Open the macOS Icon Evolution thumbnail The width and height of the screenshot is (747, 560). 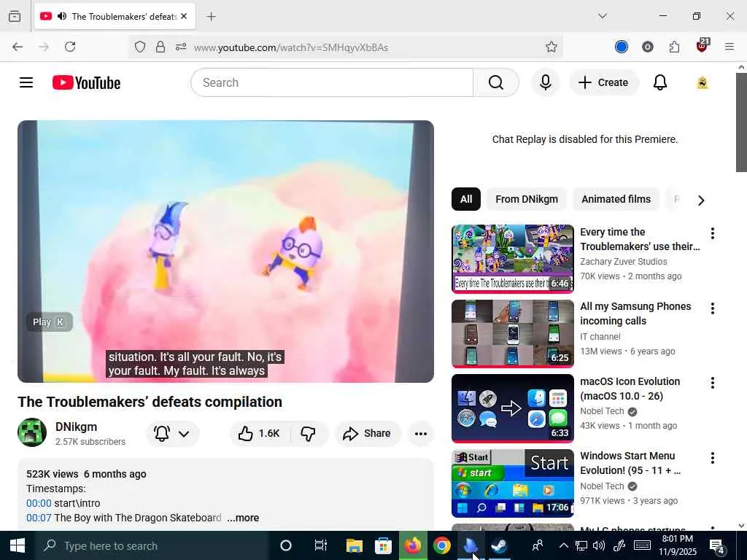513,408
